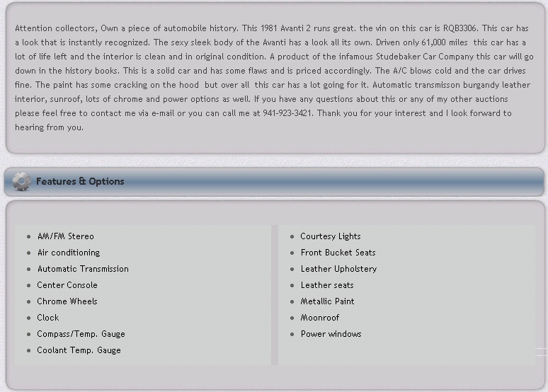Select the Chrome Wheels feature
The height and width of the screenshot is (392, 548).
pos(67,301)
